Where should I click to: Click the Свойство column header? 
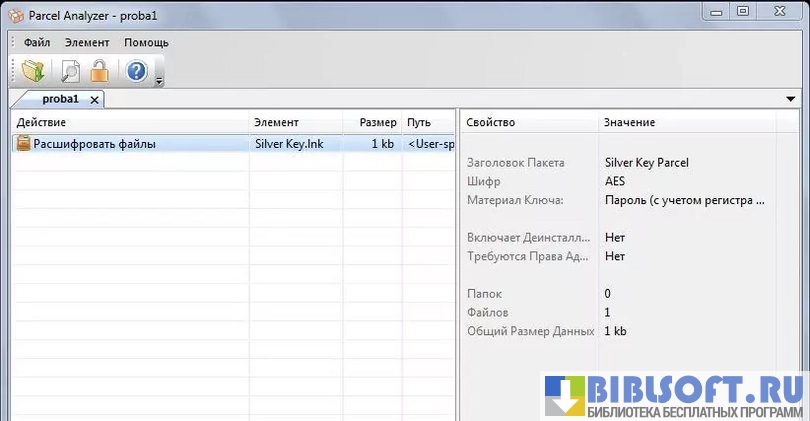pyautogui.click(x=528, y=122)
